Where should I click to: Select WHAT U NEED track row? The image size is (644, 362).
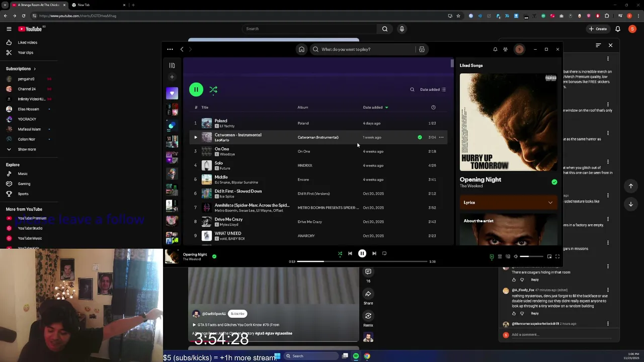point(318,236)
